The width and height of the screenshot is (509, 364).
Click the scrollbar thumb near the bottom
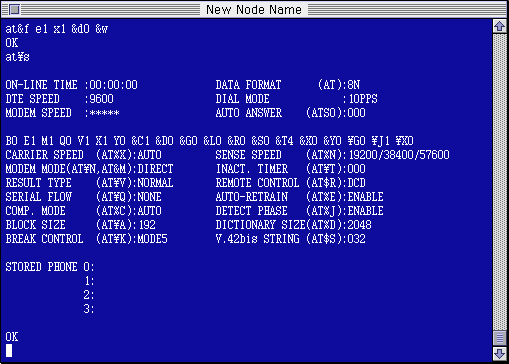point(499,338)
